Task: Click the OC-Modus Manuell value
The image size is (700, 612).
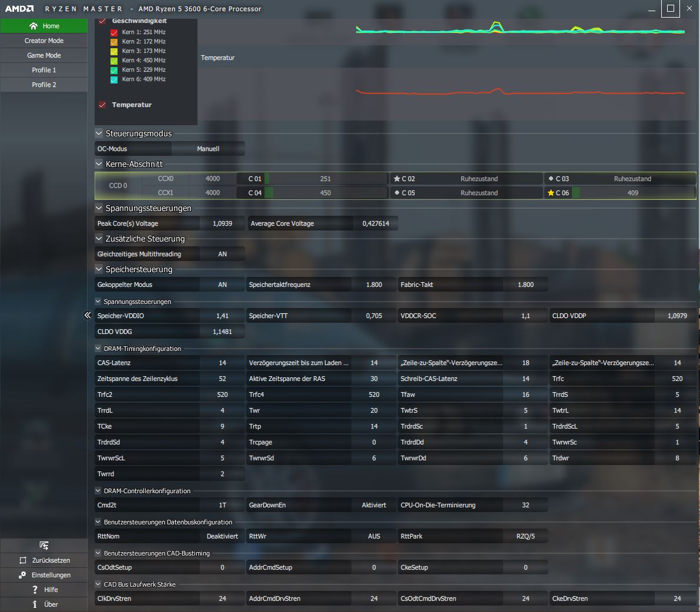Action: tap(208, 149)
